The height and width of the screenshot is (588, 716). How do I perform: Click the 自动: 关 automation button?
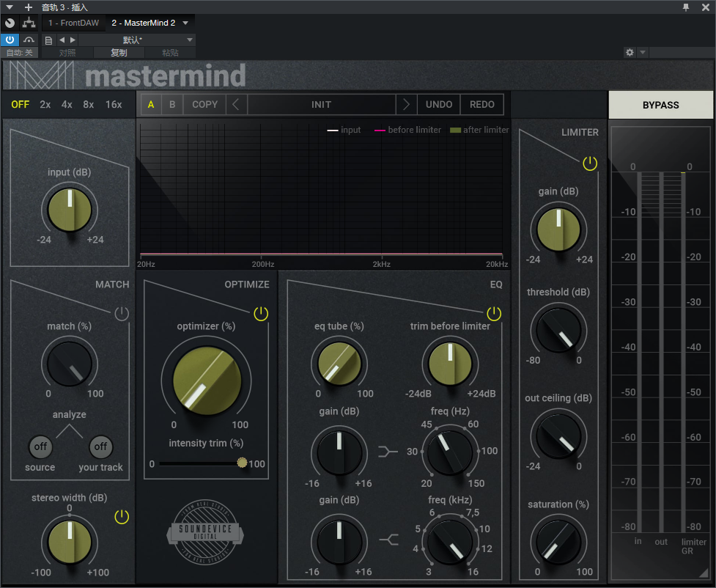point(20,53)
